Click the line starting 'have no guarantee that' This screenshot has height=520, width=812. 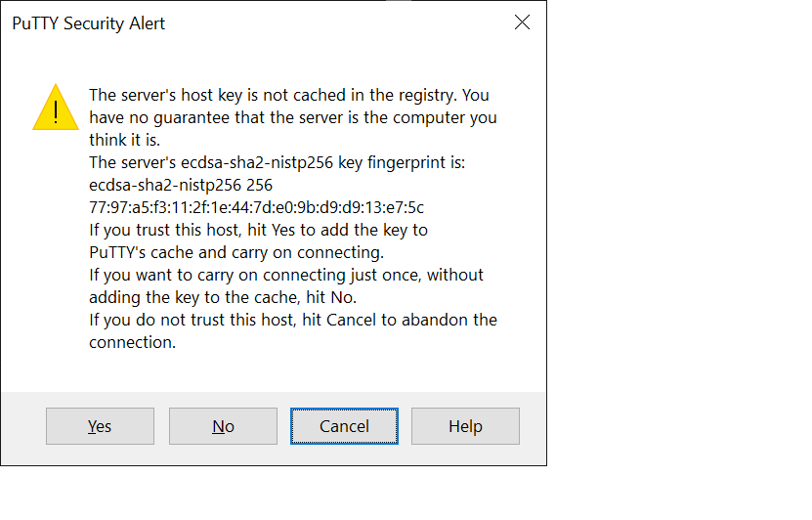(x=293, y=117)
